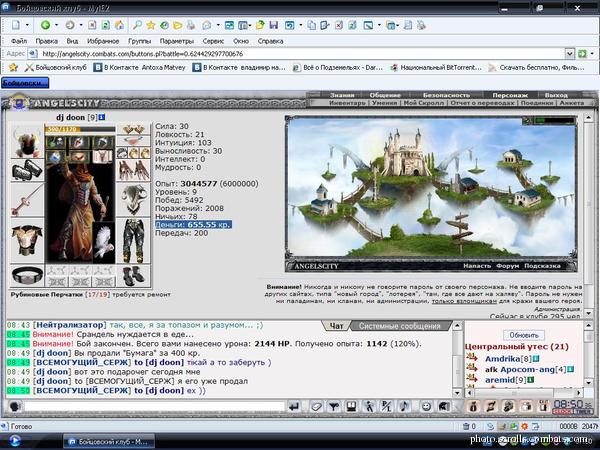Screen dimensions: 600x450
Task: Click the shield equipment slot
Action: [x=133, y=200]
